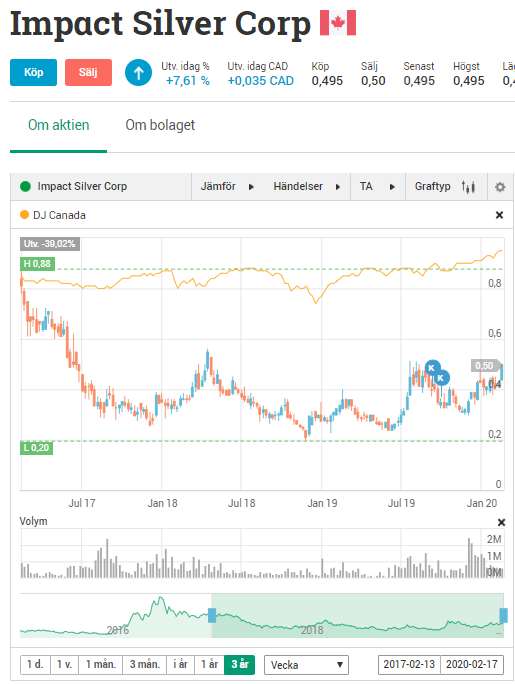
Task: Select the 3 år time range
Action: click(x=239, y=665)
